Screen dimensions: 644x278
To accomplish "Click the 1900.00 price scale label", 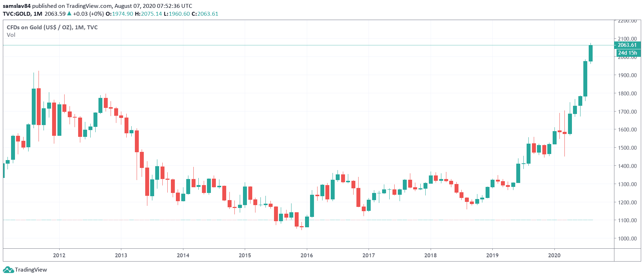I will click(627, 75).
